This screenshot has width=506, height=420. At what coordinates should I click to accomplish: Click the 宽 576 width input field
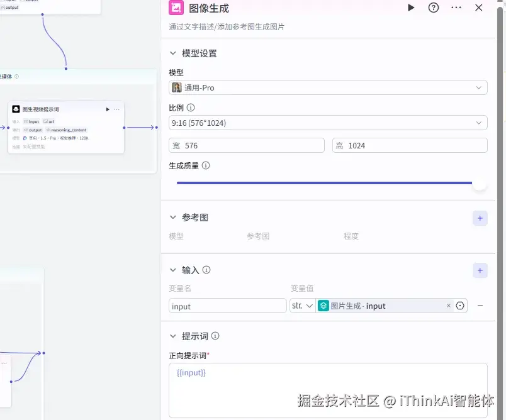tap(246, 145)
